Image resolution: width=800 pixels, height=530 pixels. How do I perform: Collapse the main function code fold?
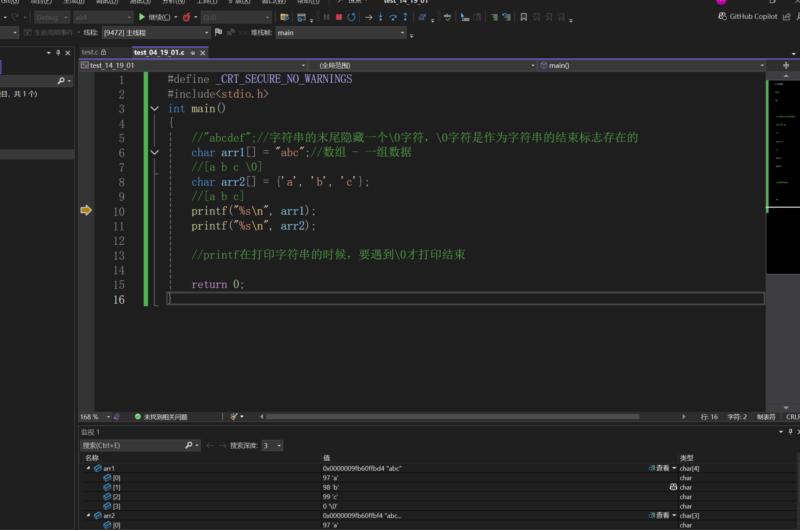tap(155, 109)
